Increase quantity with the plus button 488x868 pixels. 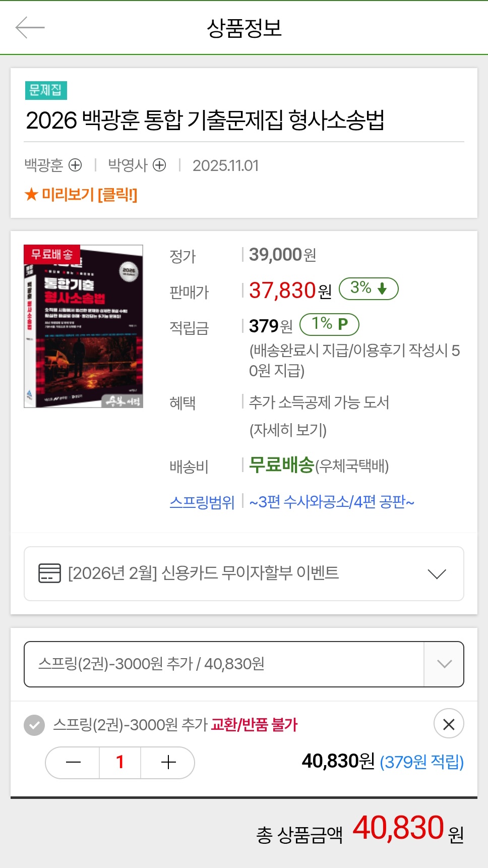[x=168, y=762]
